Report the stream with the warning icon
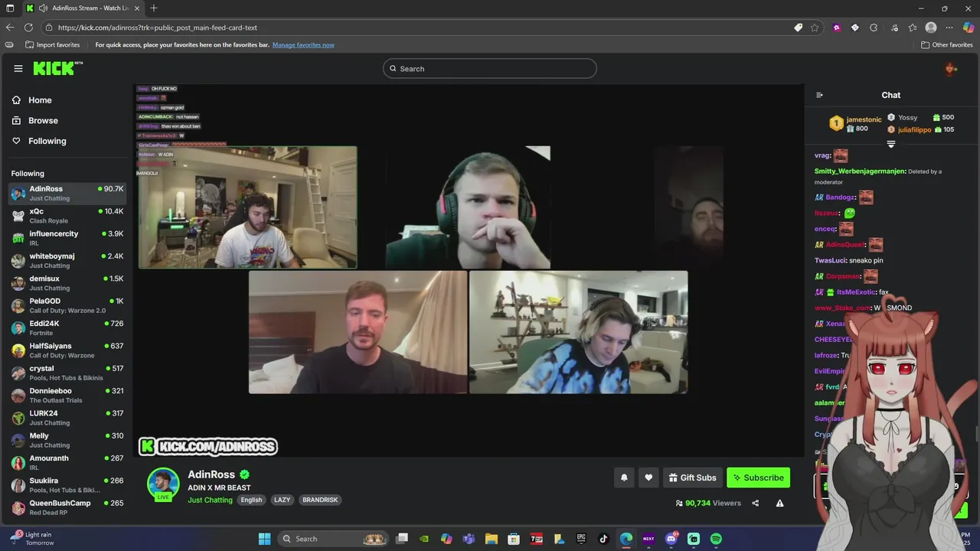The width and height of the screenshot is (980, 551). point(779,503)
